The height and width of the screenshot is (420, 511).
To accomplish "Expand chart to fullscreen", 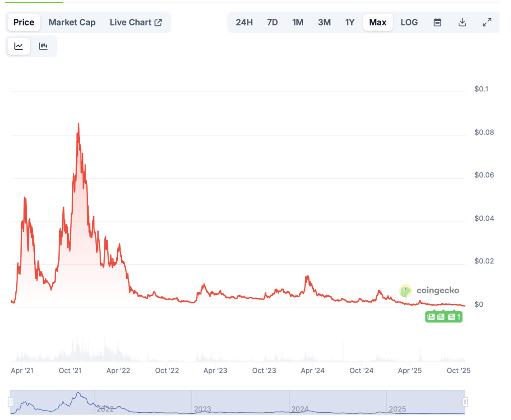I will click(487, 23).
